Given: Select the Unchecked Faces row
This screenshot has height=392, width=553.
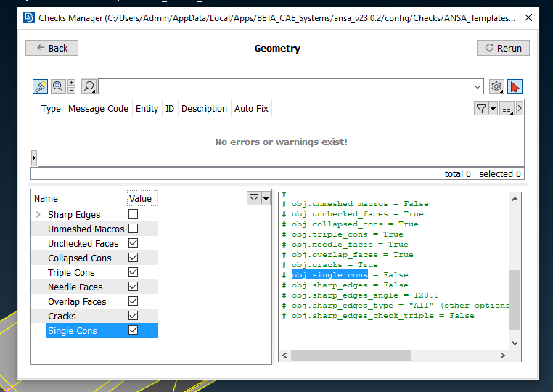Looking at the screenshot, I should click(95, 243).
